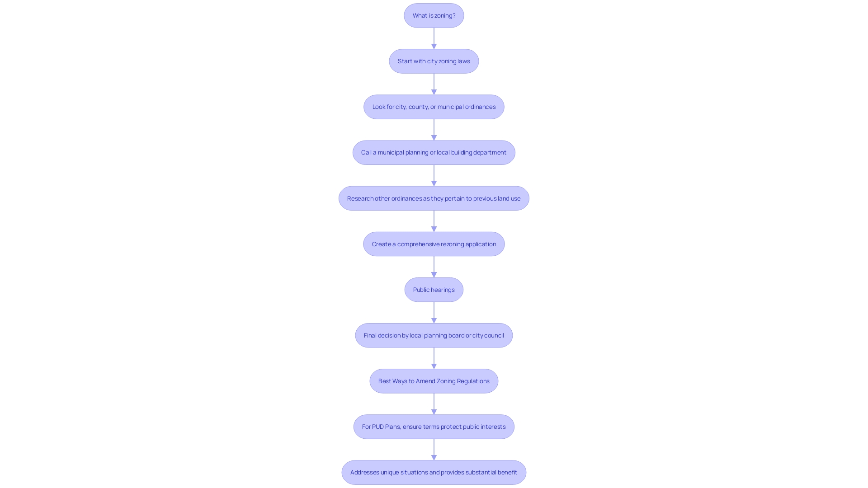The height and width of the screenshot is (488, 868).
Task: Select 'Final decision by local planning board or city council' node
Action: point(434,335)
